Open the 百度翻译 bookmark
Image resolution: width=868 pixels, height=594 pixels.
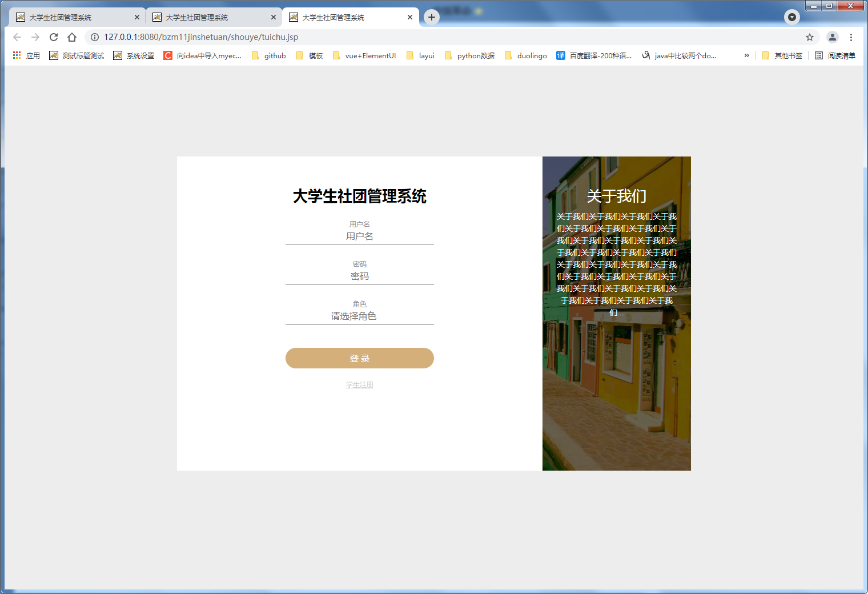(x=594, y=55)
